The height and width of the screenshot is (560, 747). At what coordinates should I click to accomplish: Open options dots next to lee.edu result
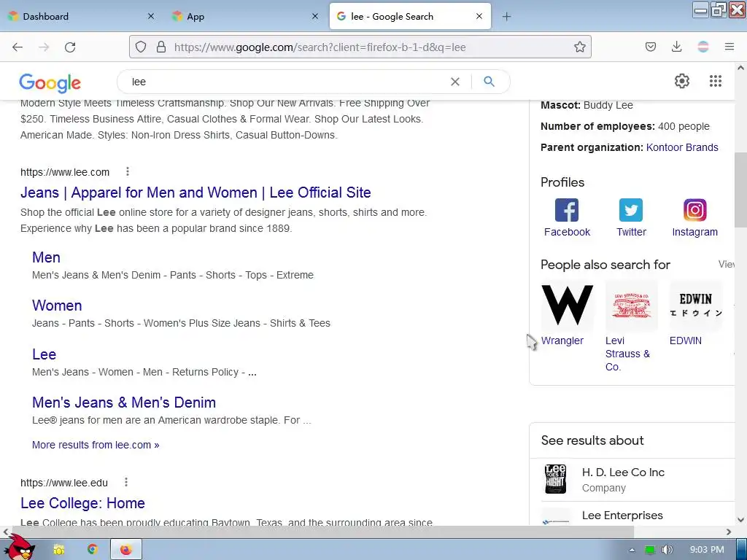[x=125, y=482]
